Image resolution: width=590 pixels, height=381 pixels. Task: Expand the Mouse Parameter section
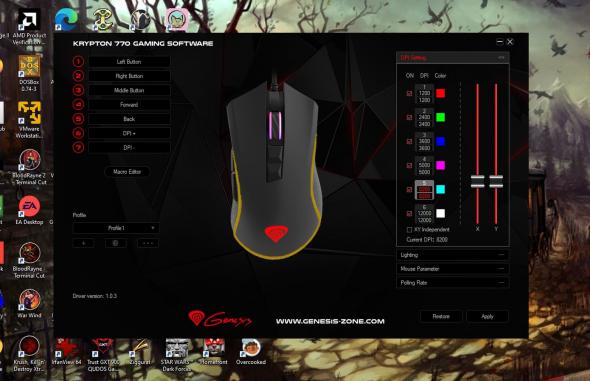(453, 269)
